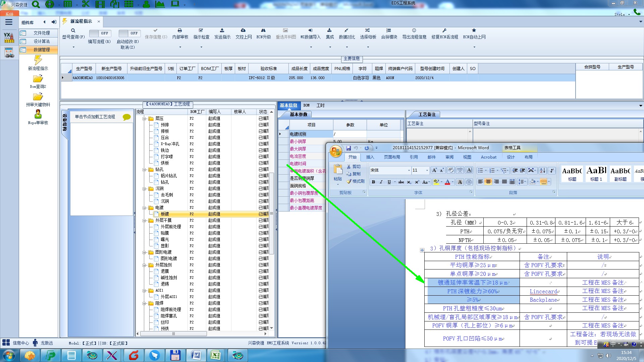Viewport: 644px width, 362px height.
Task: Click the 内部审核 printer icon
Action: coord(180,31)
